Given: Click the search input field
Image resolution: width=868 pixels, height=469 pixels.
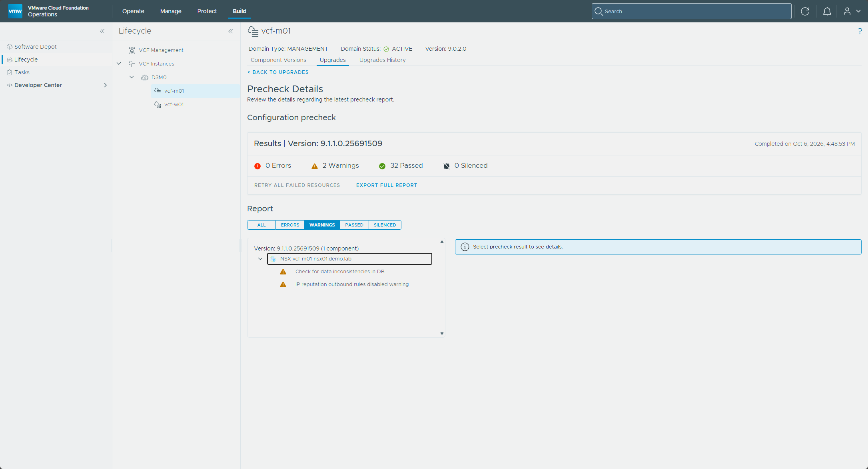Looking at the screenshot, I should [691, 11].
